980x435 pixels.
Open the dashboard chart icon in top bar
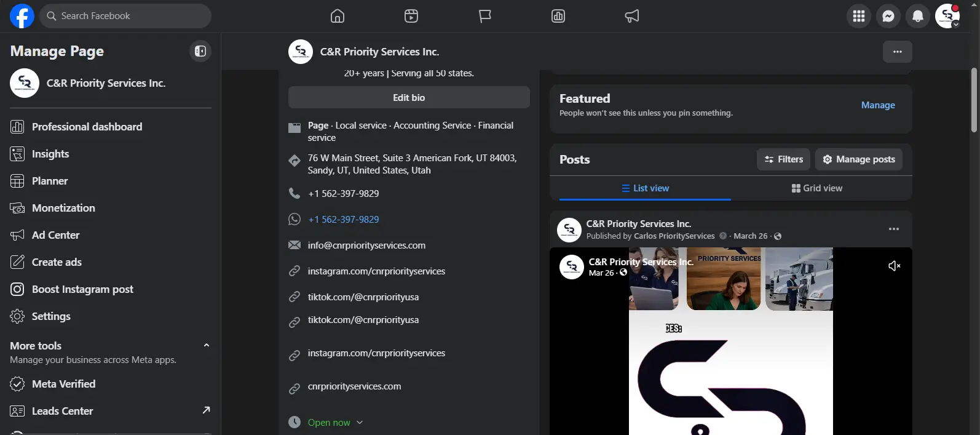click(558, 16)
